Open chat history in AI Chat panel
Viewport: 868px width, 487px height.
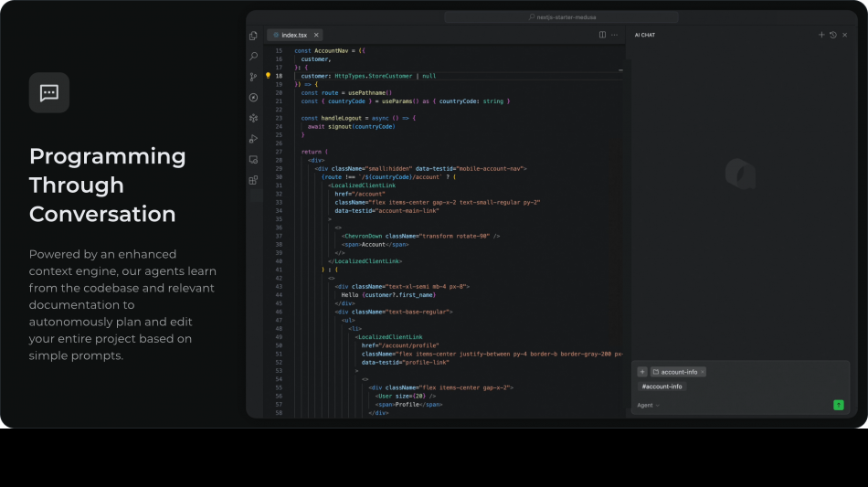[x=832, y=35]
